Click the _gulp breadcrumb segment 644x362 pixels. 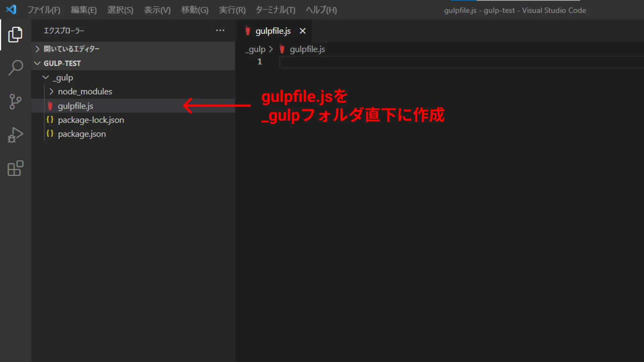click(x=255, y=49)
